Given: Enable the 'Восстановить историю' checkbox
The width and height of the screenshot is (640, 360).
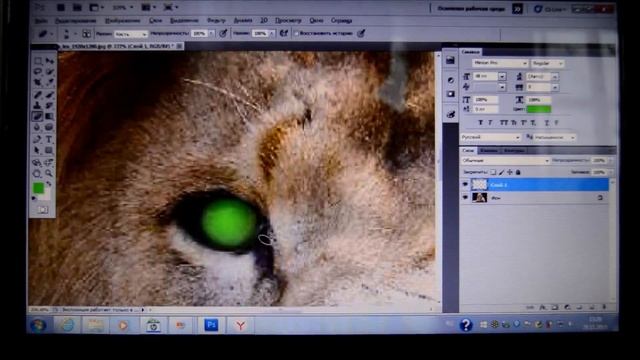Looking at the screenshot, I should point(297,33).
